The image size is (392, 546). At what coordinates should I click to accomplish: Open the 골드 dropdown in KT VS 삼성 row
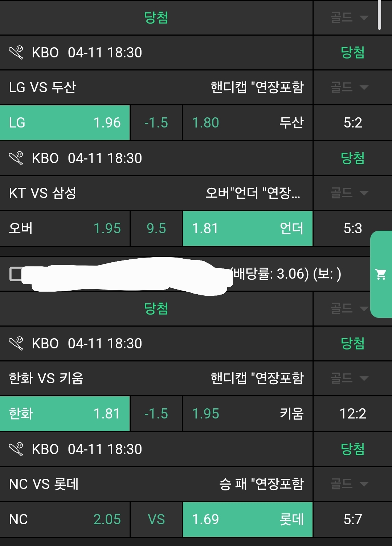(x=349, y=193)
